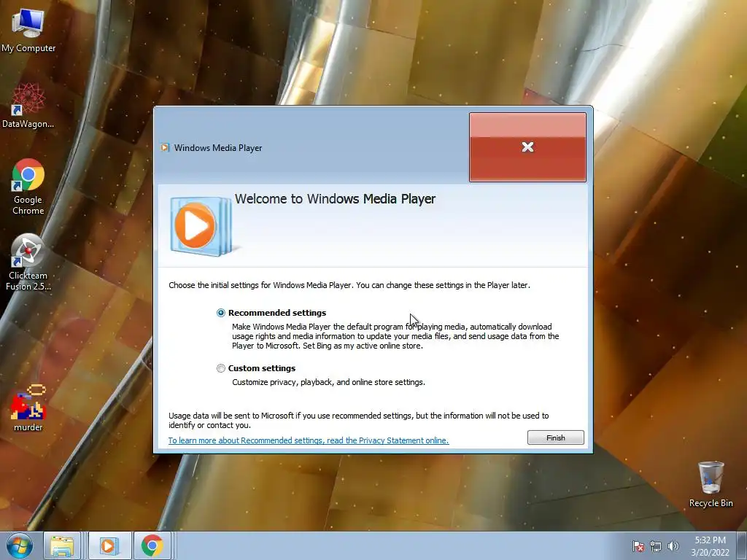
Task: Open the Action Center flag tray icon
Action: pyautogui.click(x=638, y=546)
